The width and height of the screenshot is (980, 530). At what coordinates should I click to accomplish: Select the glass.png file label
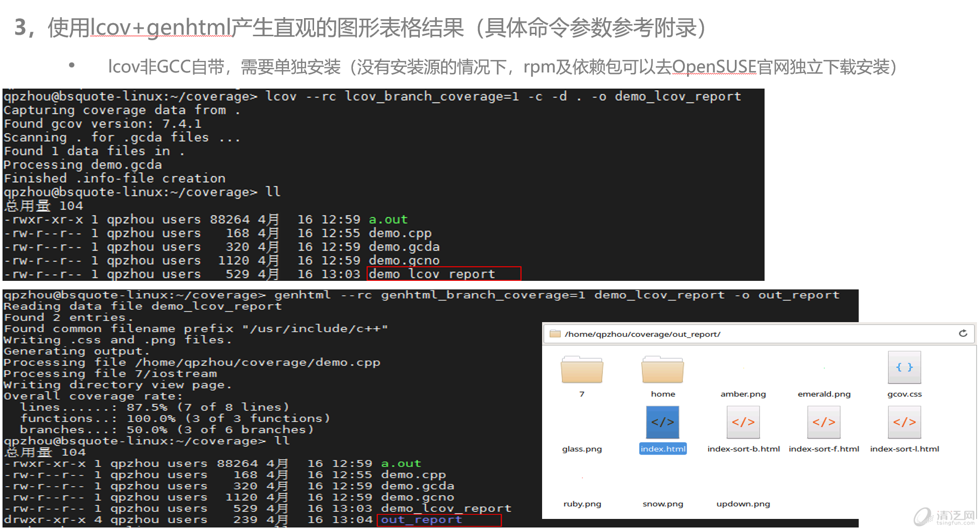582,449
